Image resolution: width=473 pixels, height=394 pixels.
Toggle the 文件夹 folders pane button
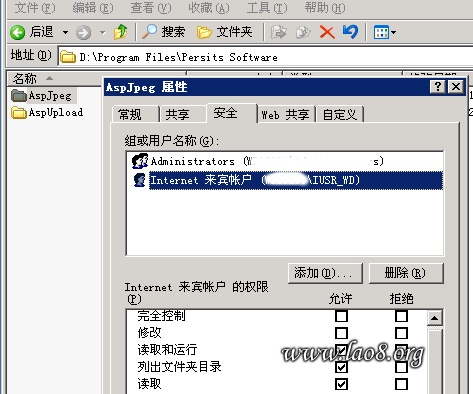click(x=224, y=32)
